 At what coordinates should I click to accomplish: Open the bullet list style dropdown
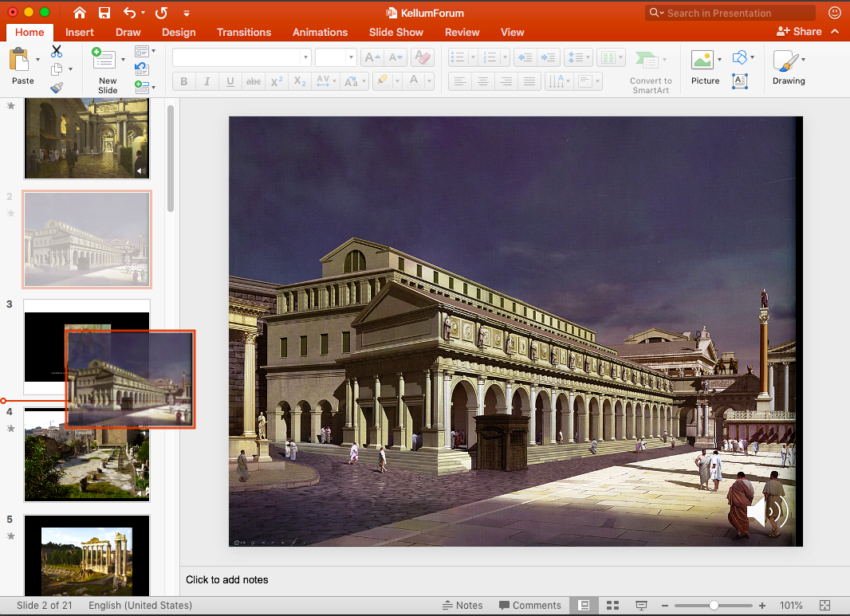click(x=473, y=57)
